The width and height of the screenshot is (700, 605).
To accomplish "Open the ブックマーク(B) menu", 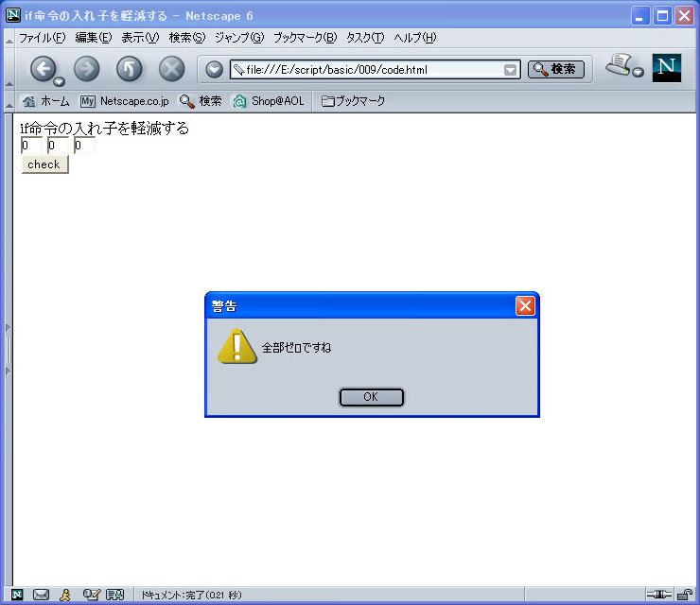I will 305,38.
